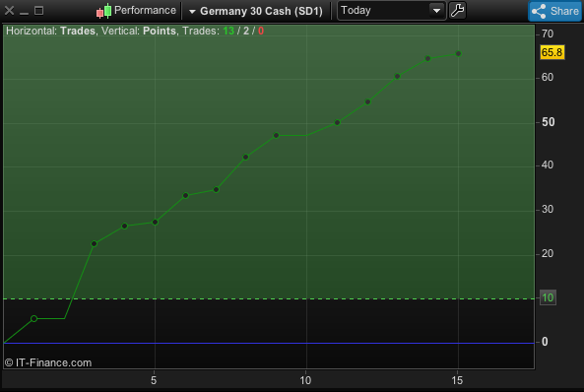Select the last data point at trade 15
This screenshot has height=392, width=584.
pos(459,53)
